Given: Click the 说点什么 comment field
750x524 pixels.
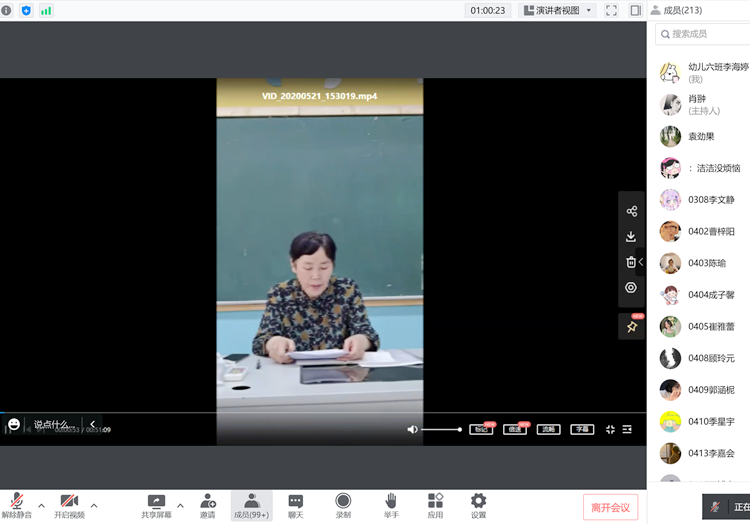Looking at the screenshot, I should pyautogui.click(x=54, y=424).
